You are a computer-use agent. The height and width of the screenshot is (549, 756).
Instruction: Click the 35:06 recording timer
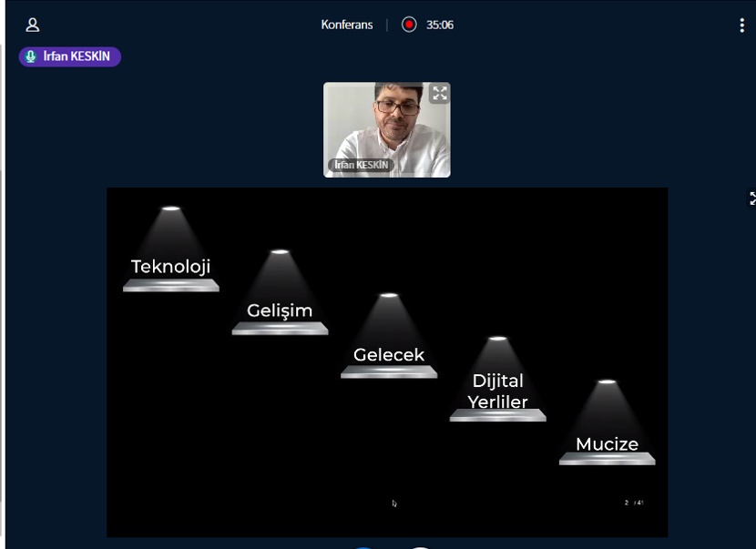coord(440,25)
